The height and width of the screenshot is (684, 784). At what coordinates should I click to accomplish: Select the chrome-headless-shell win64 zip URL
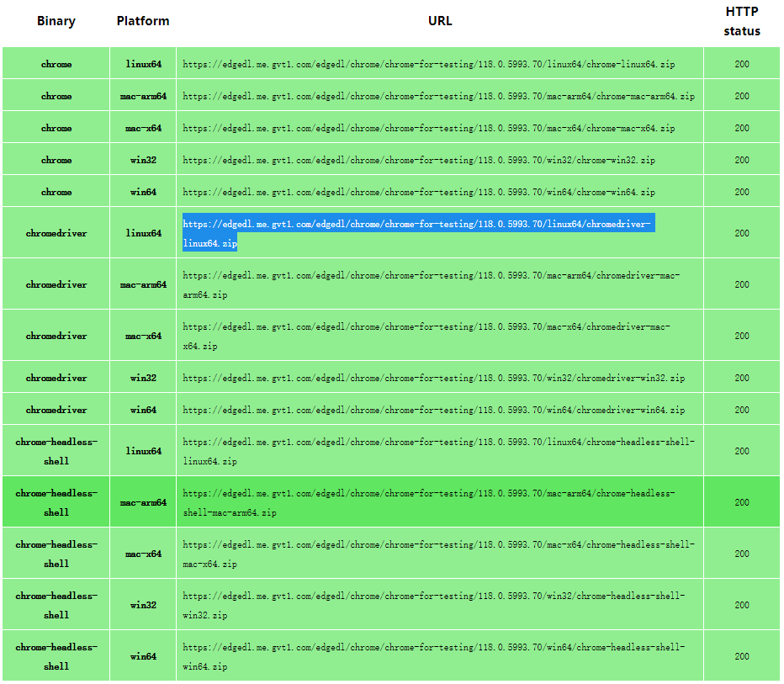433,656
